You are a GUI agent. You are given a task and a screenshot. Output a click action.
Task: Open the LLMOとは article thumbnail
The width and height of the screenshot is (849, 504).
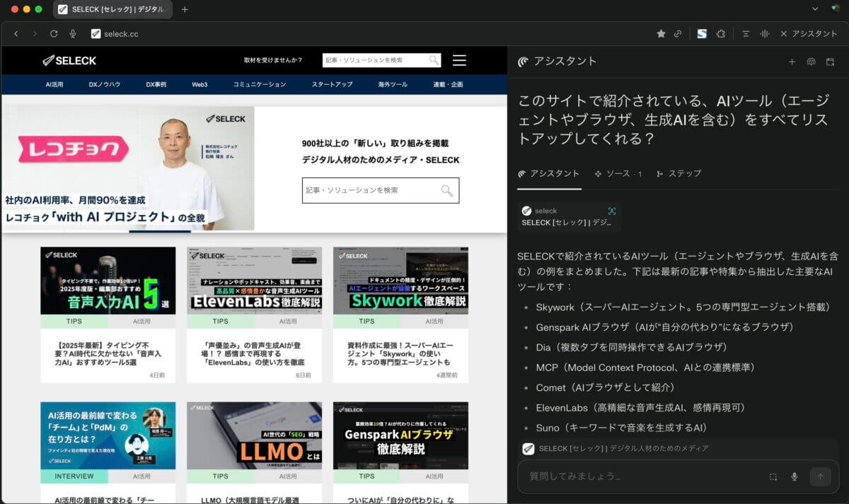(254, 436)
